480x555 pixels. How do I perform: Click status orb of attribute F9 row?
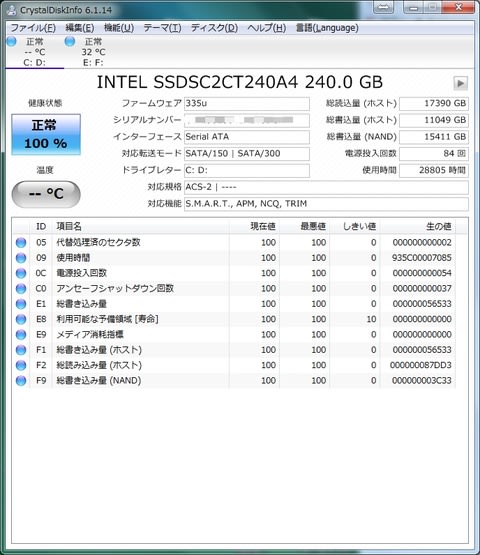21,381
